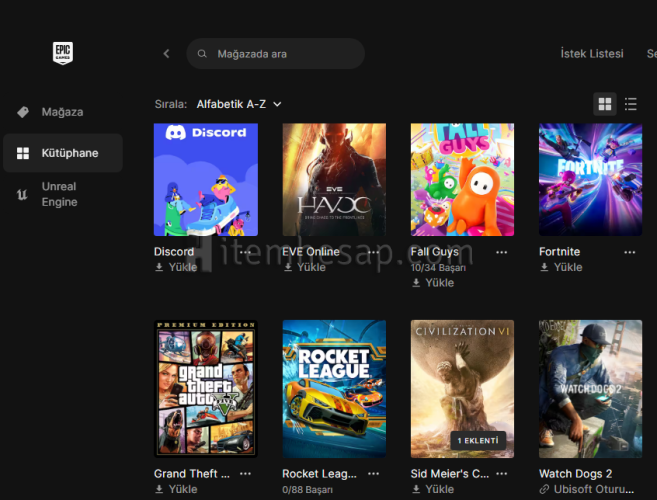The height and width of the screenshot is (500, 657).
Task: Open Grand Theft Auto options menu
Action: pyautogui.click(x=245, y=474)
